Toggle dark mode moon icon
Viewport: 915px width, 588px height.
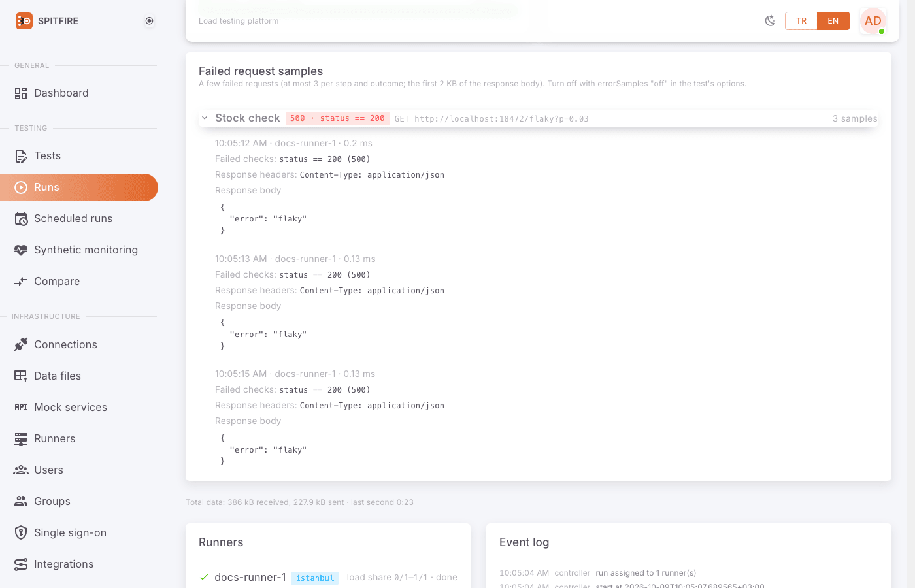(x=771, y=21)
